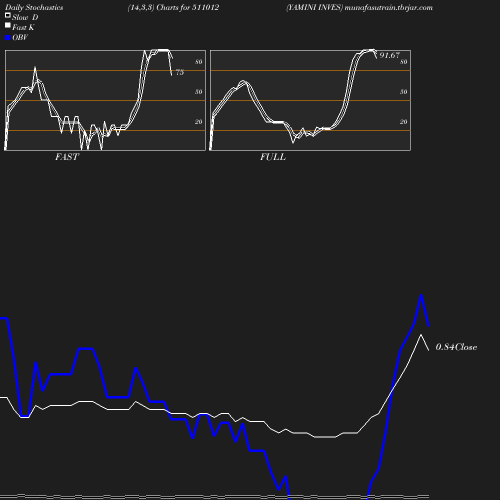Click the 'Daily Stochastics' title text
The image size is (500, 500).
pyautogui.click(x=34, y=7)
